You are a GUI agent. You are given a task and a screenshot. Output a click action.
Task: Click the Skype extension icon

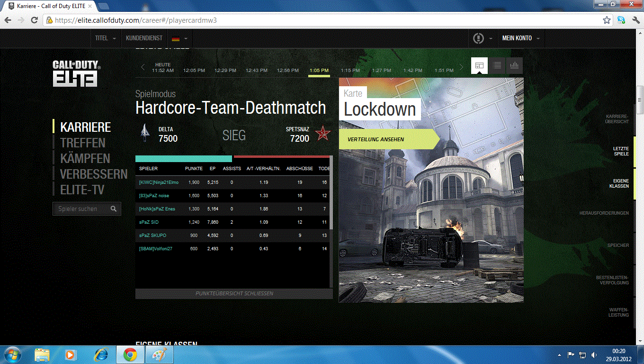[621, 20]
